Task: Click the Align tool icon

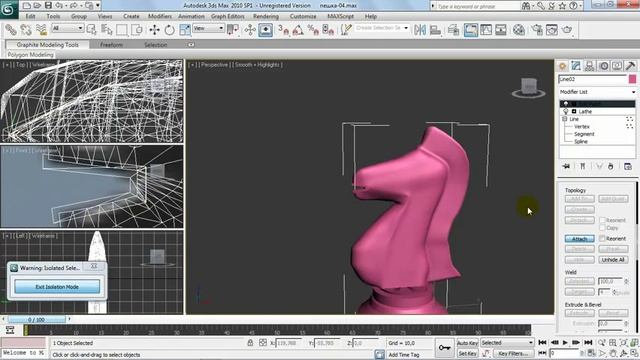Action: [x=435, y=30]
